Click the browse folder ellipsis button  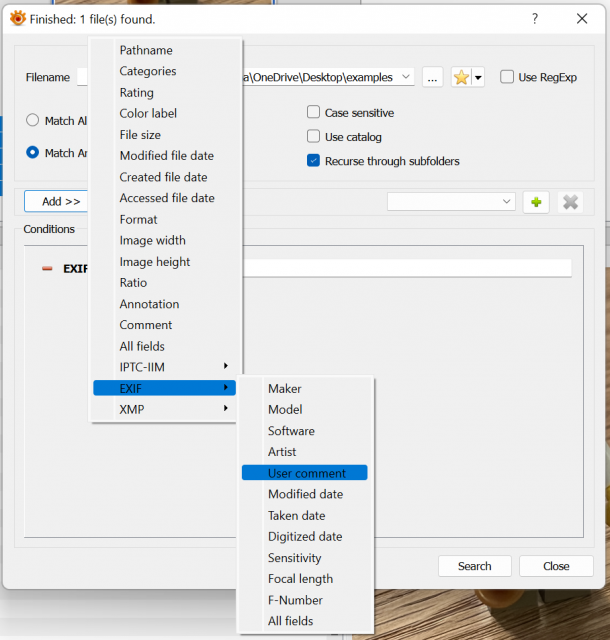[432, 77]
